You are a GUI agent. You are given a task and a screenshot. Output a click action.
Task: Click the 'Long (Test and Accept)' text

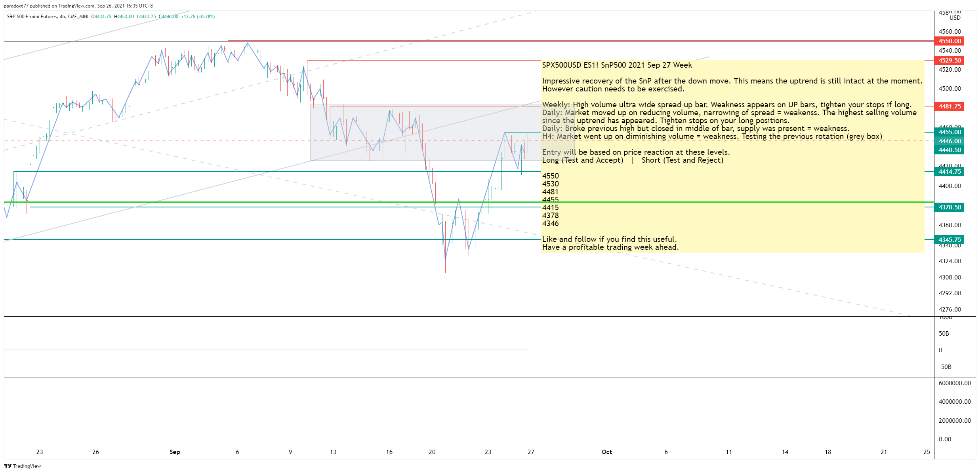pyautogui.click(x=582, y=160)
